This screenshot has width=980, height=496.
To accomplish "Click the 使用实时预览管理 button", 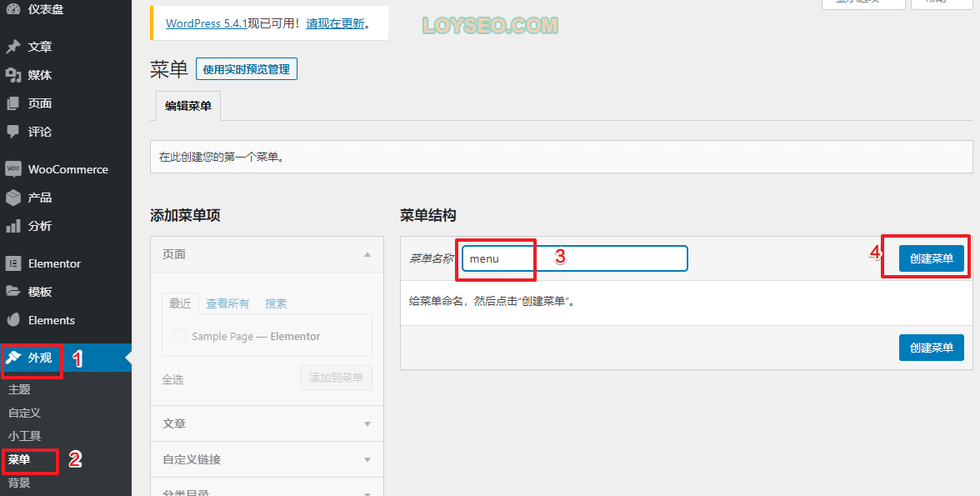I will (x=247, y=69).
